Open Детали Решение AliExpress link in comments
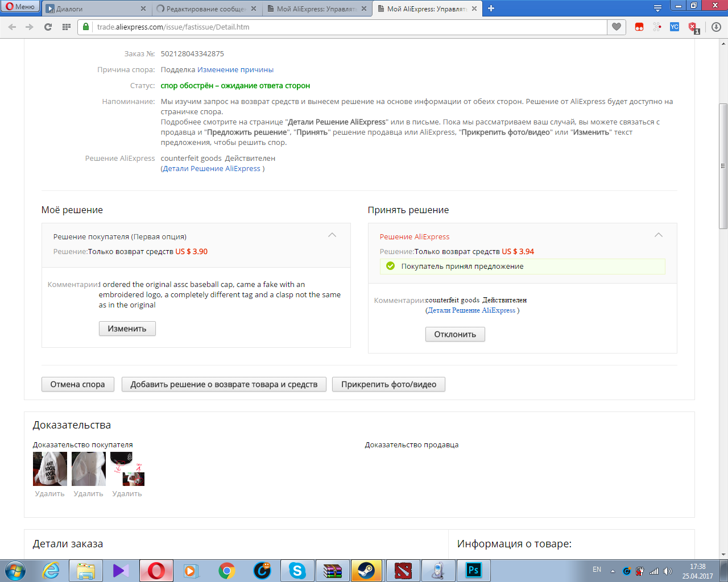The height and width of the screenshot is (582, 728). pos(473,310)
